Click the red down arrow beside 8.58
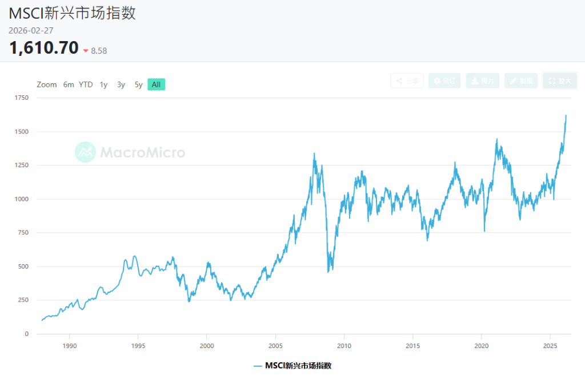The height and width of the screenshot is (392, 585). [x=86, y=51]
